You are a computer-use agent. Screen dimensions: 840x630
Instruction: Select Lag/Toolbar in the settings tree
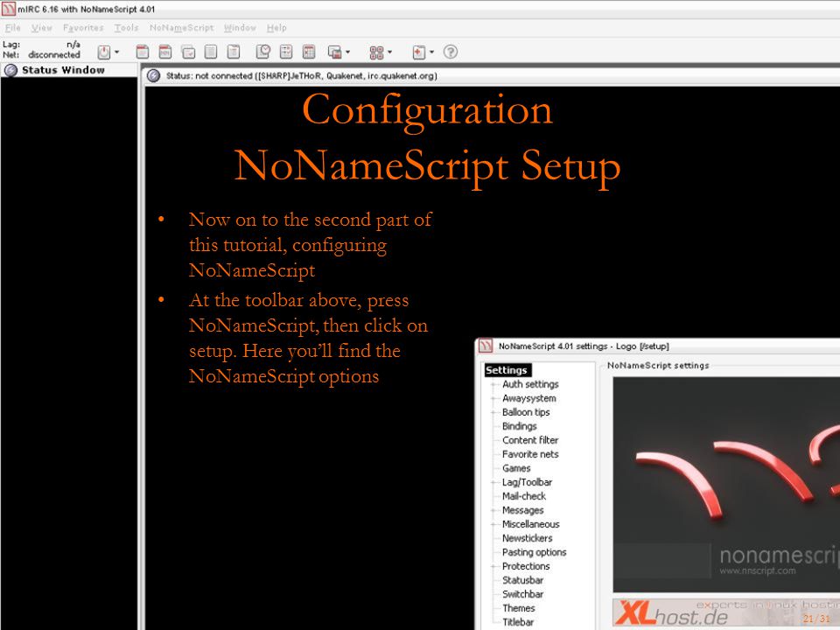527,482
